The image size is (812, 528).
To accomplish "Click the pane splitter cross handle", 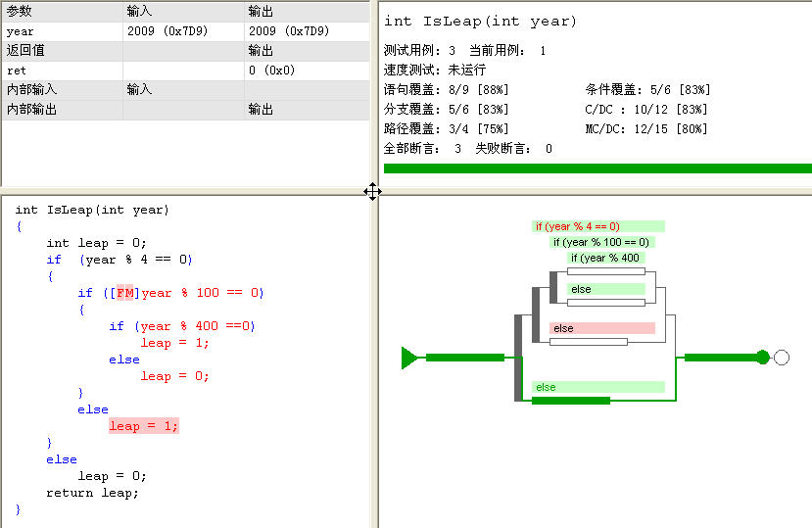I will [372, 191].
